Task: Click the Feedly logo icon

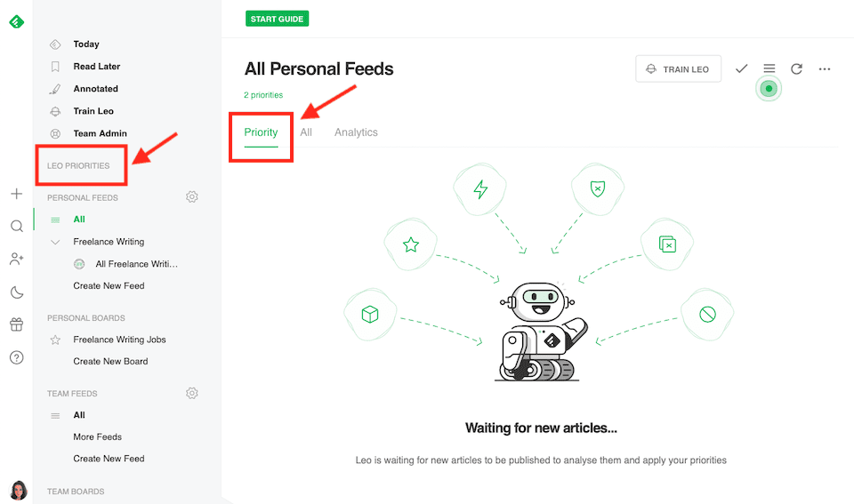Action: coord(16,21)
